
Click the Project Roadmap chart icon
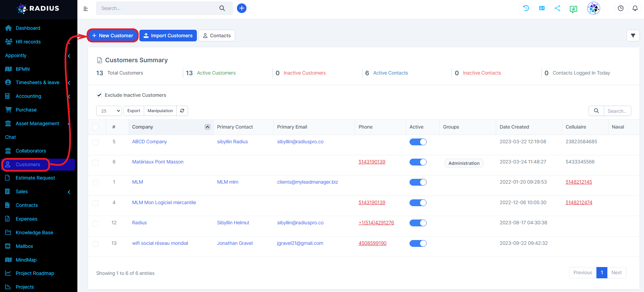(x=8, y=273)
